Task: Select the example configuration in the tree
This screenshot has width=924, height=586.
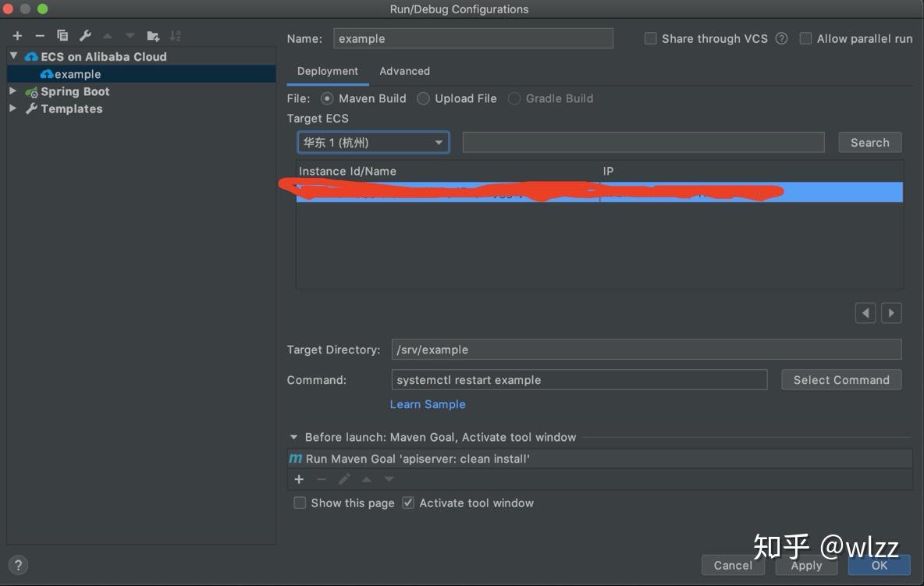Action: pos(141,74)
